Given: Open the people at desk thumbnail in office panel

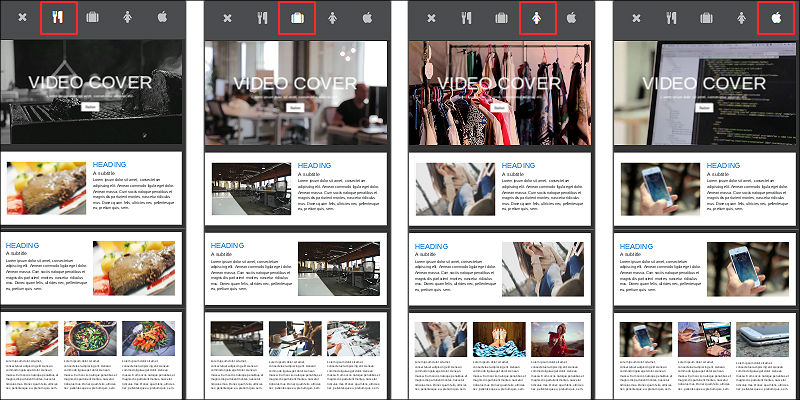Looking at the screenshot, I should (295, 339).
